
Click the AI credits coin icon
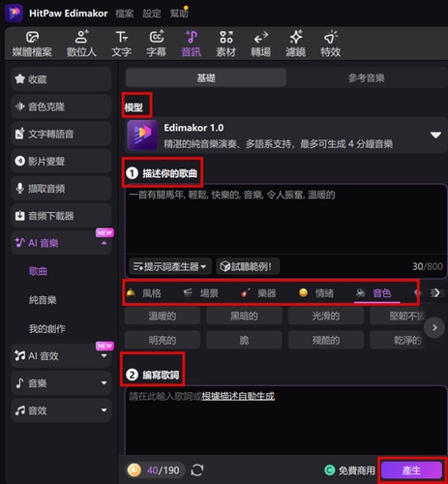pyautogui.click(x=134, y=470)
